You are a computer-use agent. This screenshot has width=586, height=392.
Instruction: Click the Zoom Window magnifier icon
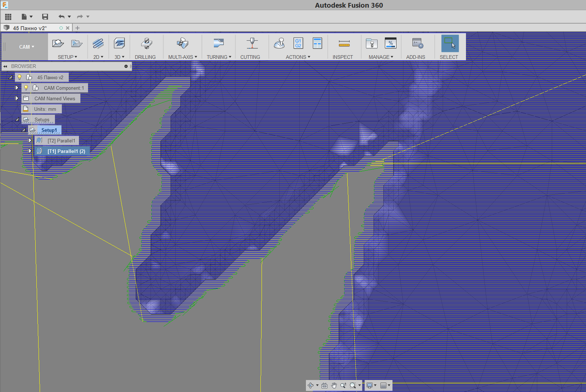point(352,385)
